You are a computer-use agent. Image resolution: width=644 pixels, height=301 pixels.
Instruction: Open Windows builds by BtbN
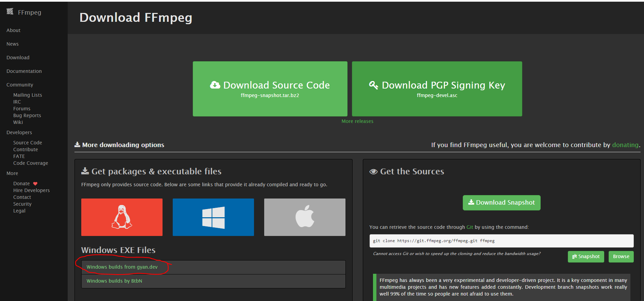click(114, 281)
